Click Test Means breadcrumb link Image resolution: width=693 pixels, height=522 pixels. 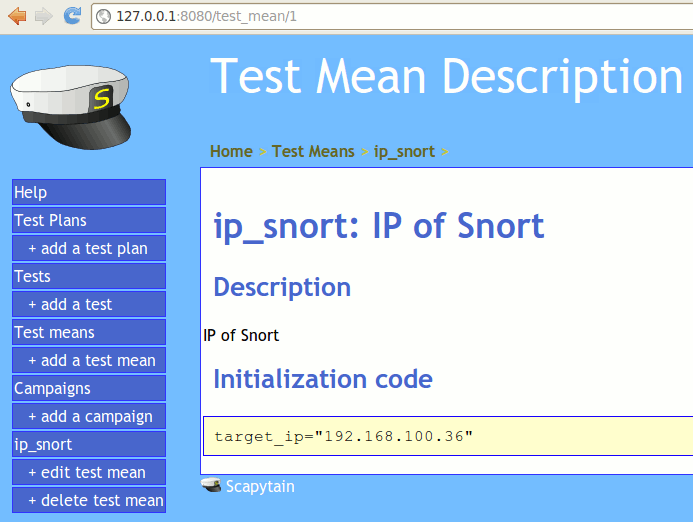(313, 152)
